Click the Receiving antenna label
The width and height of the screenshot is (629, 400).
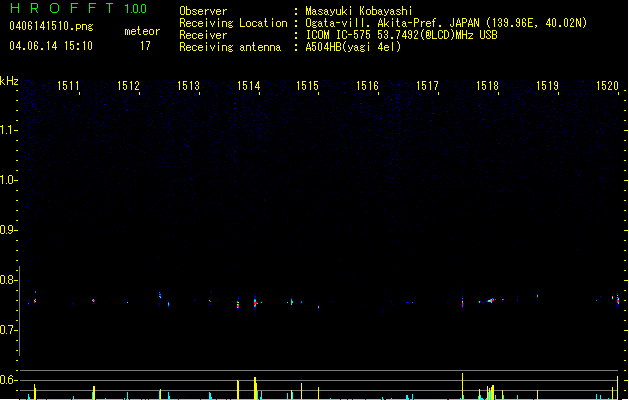(230, 47)
